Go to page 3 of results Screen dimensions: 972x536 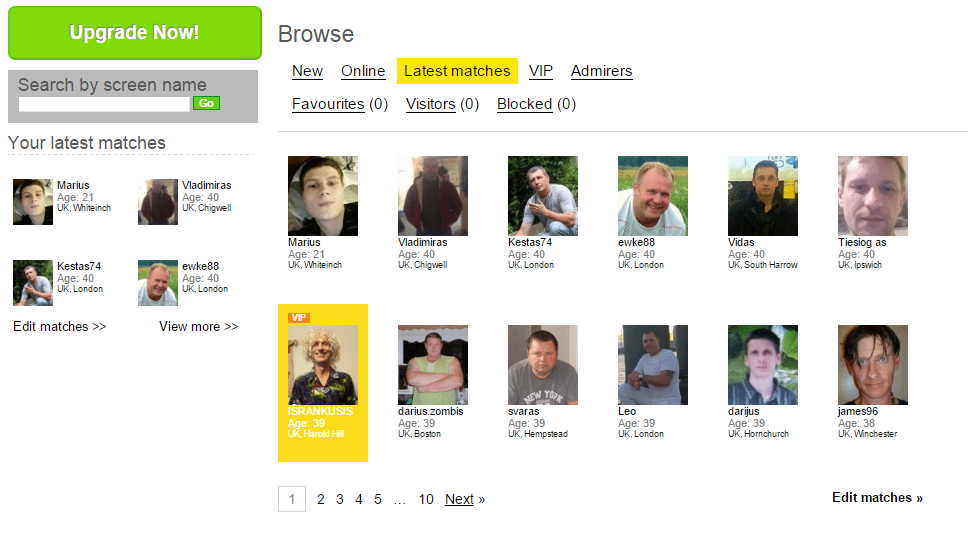[x=340, y=499]
